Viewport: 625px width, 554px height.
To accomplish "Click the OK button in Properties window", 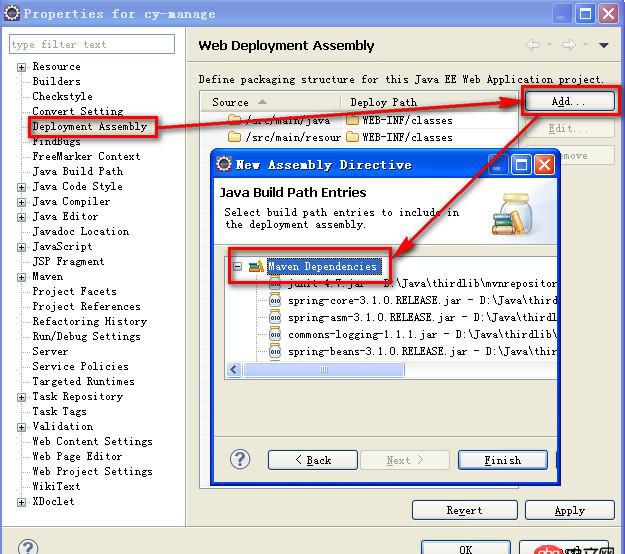I will pos(466,548).
